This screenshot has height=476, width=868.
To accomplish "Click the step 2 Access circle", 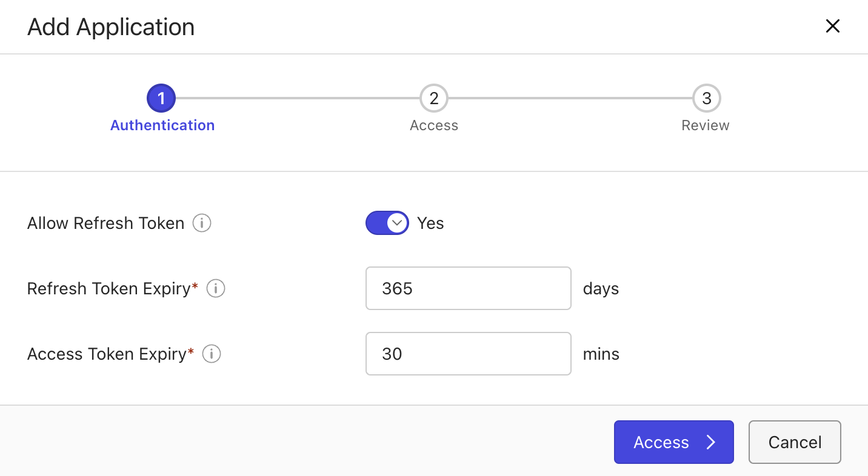I will [434, 98].
